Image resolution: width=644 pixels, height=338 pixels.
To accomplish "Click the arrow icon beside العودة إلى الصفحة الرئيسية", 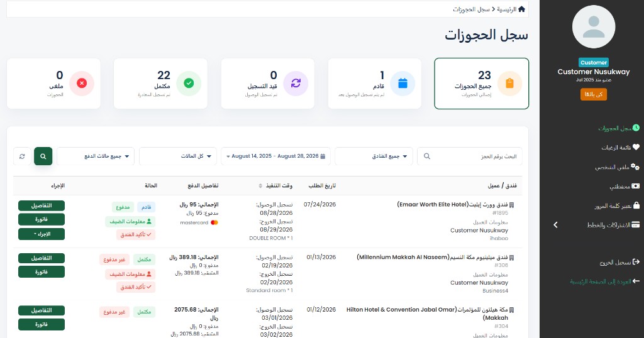I will point(636,281).
